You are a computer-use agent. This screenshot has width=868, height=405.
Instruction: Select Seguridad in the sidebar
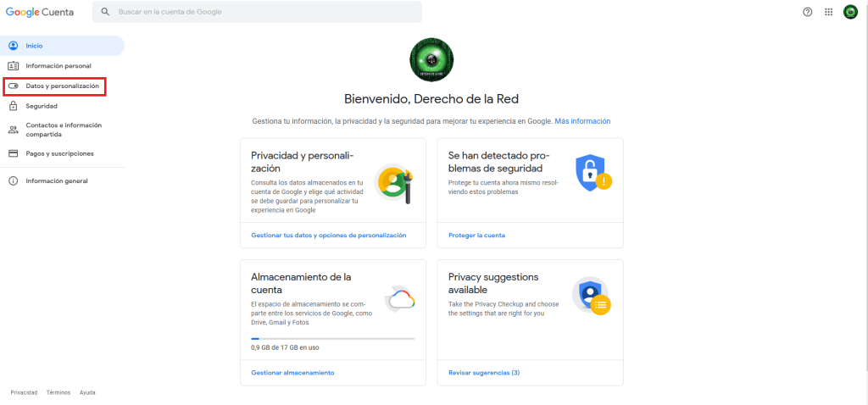point(42,107)
